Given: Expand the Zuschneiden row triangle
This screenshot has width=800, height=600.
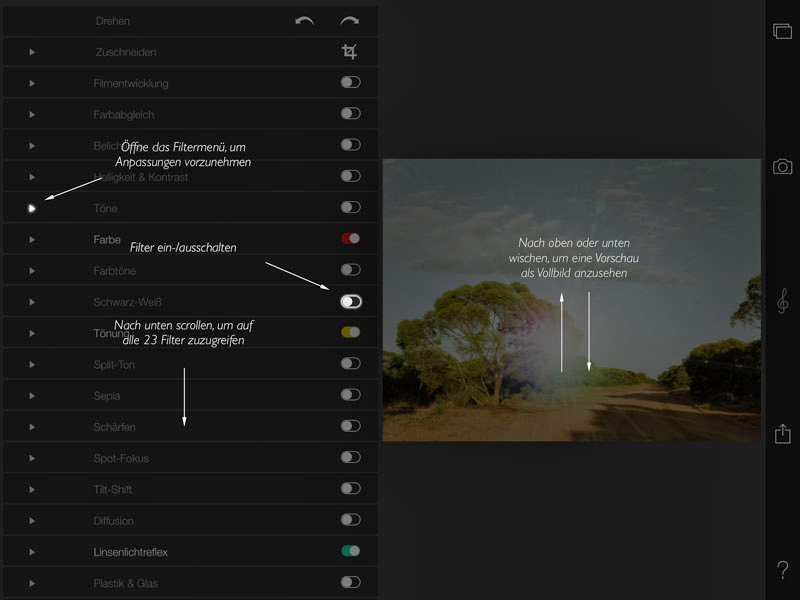Looking at the screenshot, I should [x=32, y=52].
